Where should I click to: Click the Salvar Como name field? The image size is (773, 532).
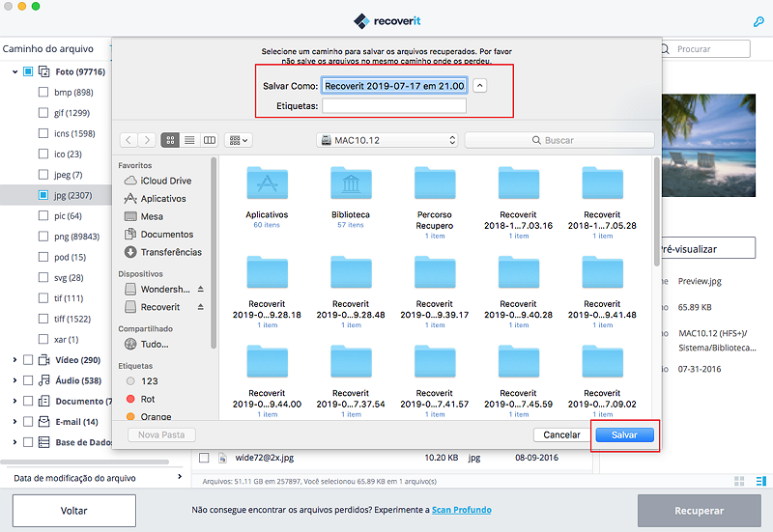point(394,86)
